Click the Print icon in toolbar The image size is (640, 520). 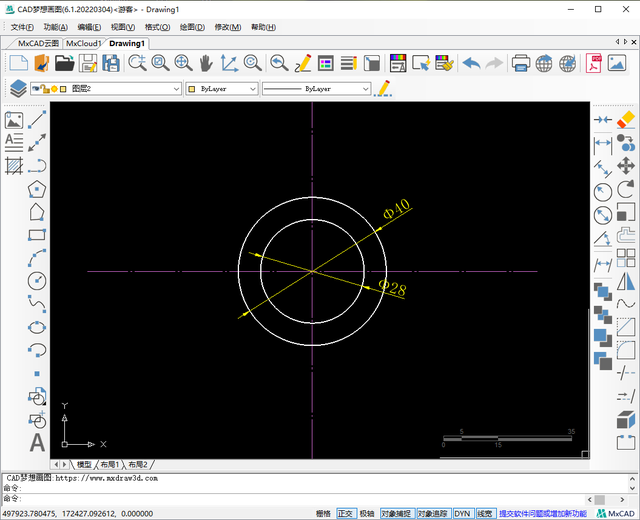click(x=521, y=64)
